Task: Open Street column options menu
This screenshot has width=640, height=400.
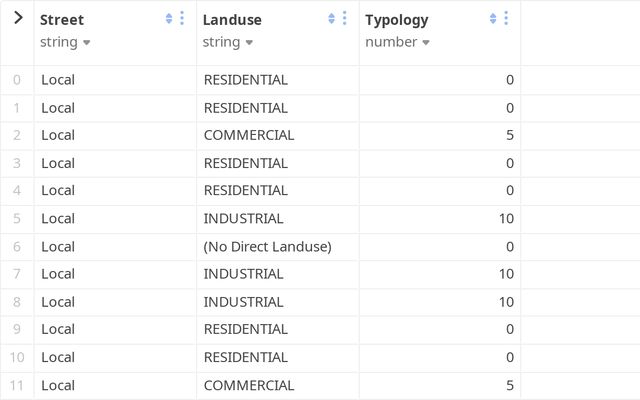Action: (182, 19)
